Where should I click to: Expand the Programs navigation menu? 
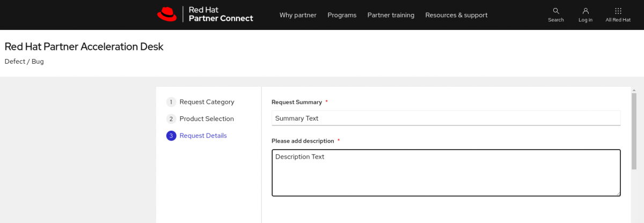342,15
